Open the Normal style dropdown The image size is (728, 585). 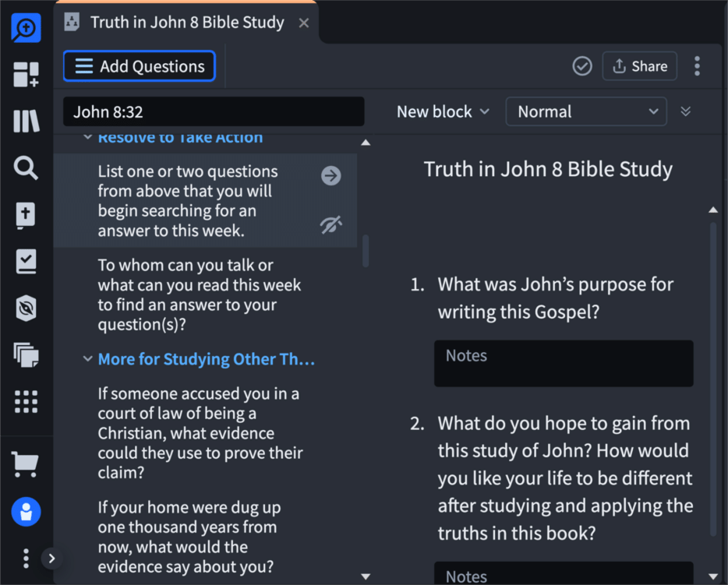click(585, 111)
